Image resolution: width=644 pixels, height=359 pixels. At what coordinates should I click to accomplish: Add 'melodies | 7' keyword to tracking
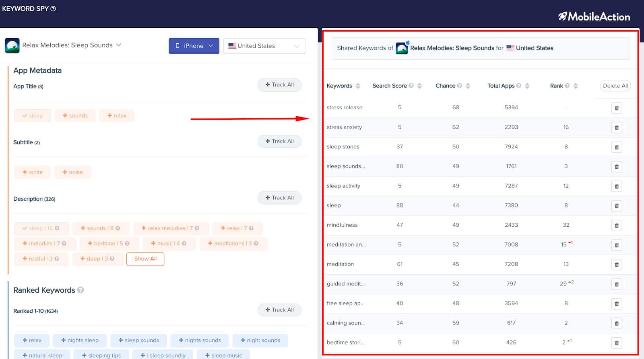point(44,244)
